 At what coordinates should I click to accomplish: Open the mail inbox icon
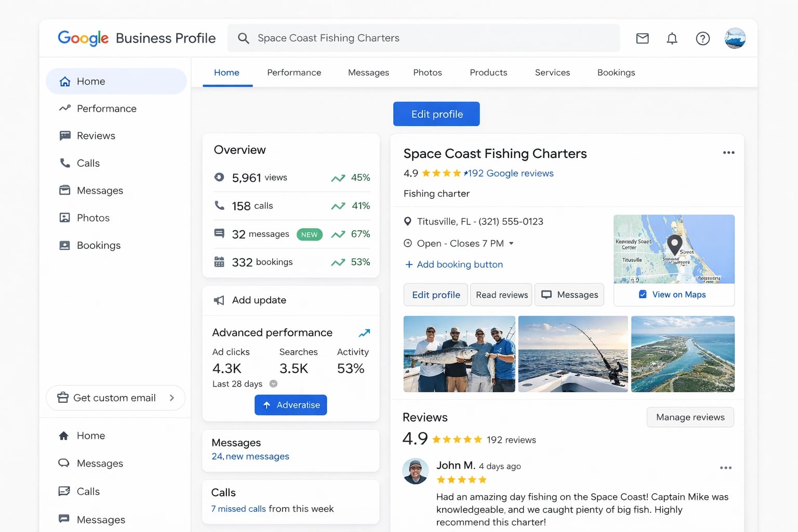point(642,38)
